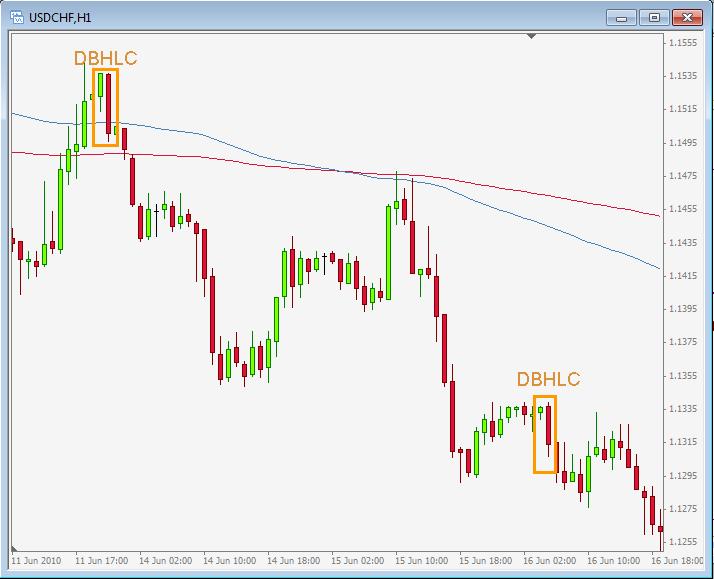This screenshot has width=714, height=579.
Task: Click the 1.1395 price axis label
Action: pos(683,309)
